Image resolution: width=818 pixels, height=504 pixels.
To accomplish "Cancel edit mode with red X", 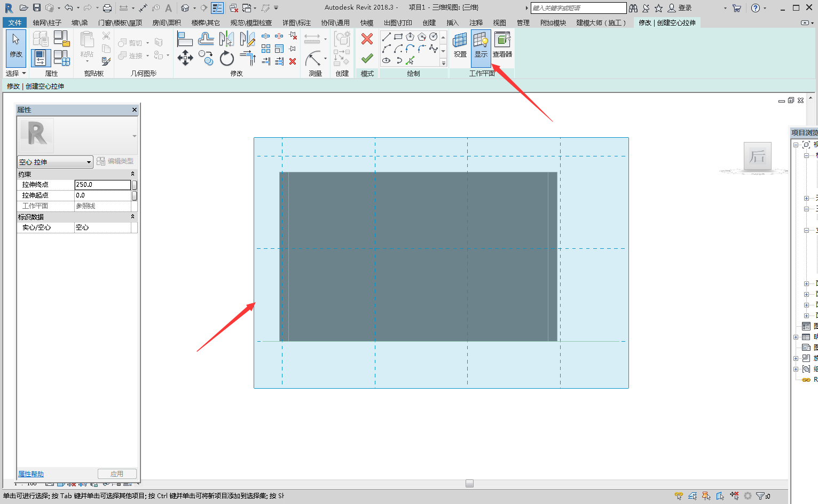I will point(367,39).
